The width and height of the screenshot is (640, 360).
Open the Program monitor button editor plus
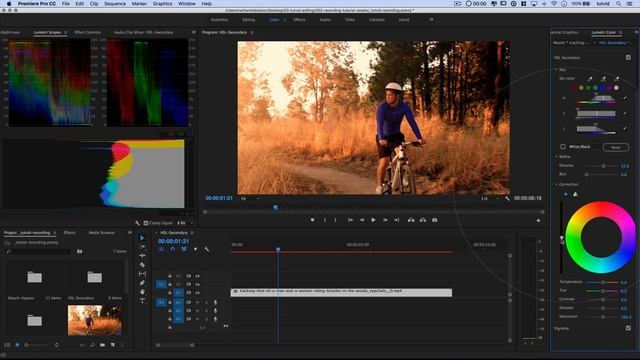538,220
